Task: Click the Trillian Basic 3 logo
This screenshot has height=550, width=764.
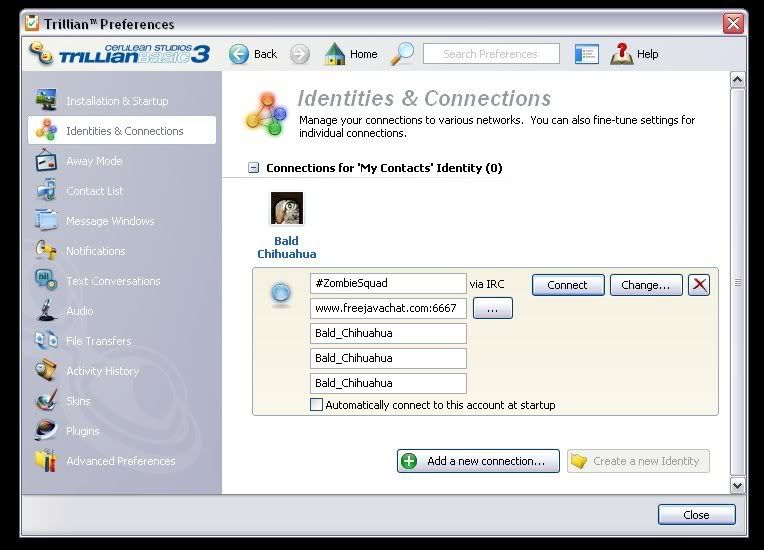Action: pyautogui.click(x=120, y=54)
